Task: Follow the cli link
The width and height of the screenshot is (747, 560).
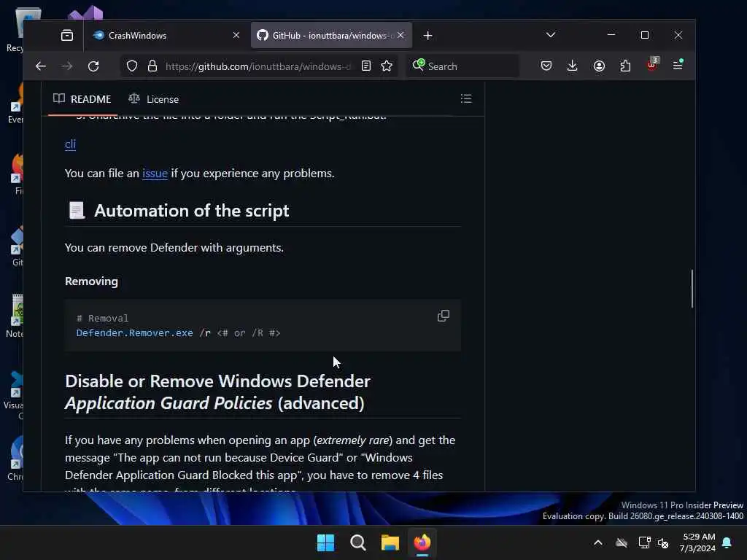Action: [70, 144]
